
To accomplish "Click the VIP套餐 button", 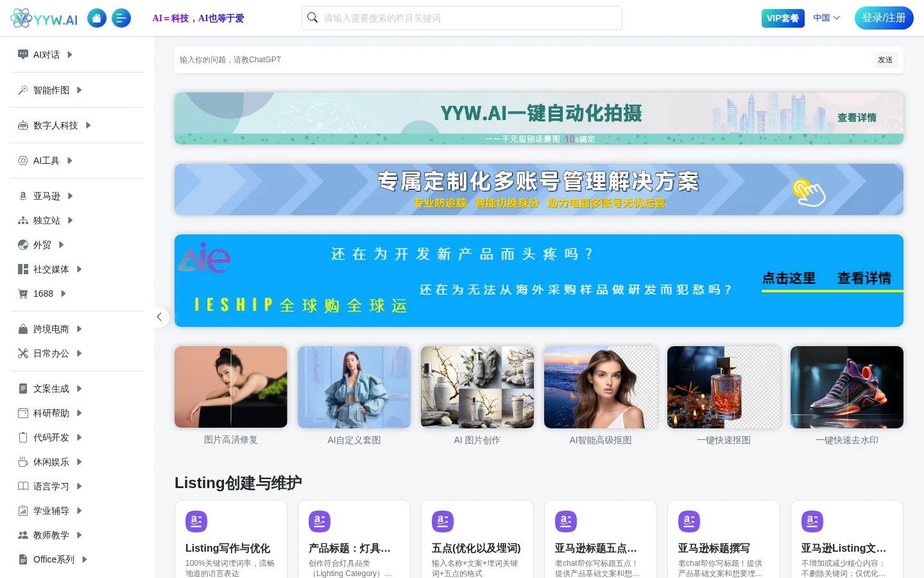I will pyautogui.click(x=783, y=18).
